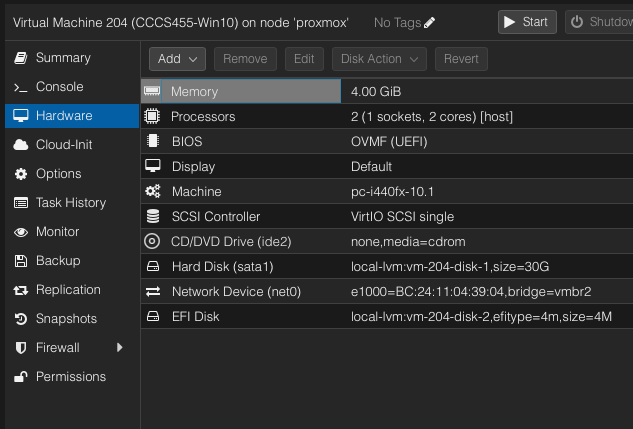Screen dimensions: 633x429
Task: Open the Snapshots section
Action: [x=72, y=319]
